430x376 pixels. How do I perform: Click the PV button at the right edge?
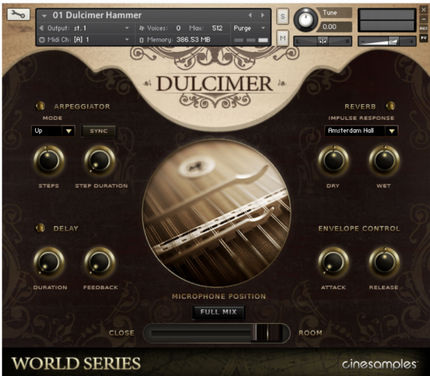tap(424, 38)
